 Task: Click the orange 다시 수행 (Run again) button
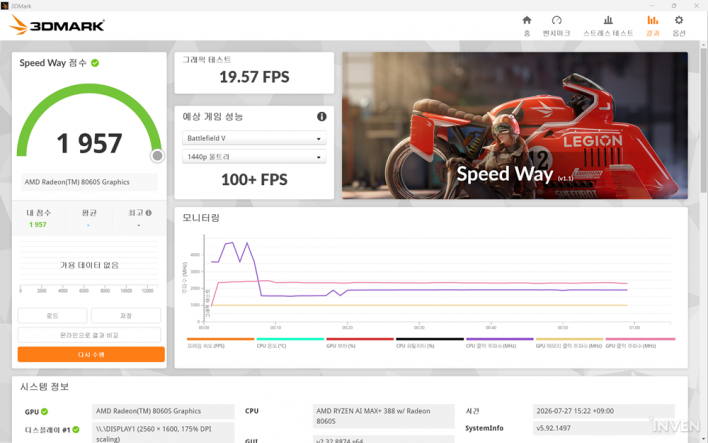tap(91, 354)
